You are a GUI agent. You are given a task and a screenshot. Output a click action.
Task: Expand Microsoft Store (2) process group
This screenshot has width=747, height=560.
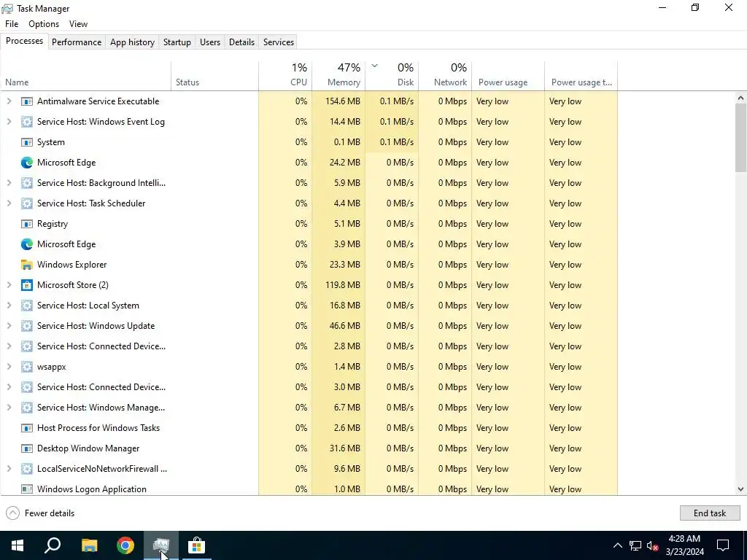(9, 285)
